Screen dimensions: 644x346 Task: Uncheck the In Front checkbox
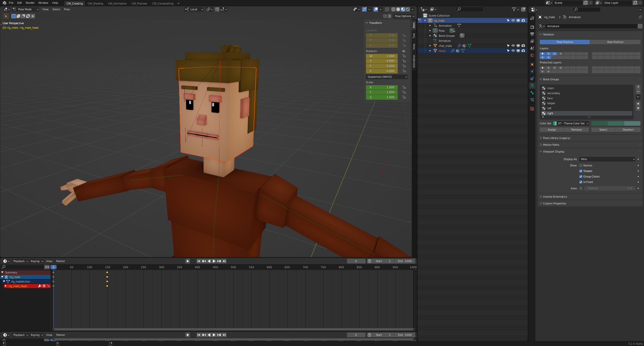coord(581,182)
